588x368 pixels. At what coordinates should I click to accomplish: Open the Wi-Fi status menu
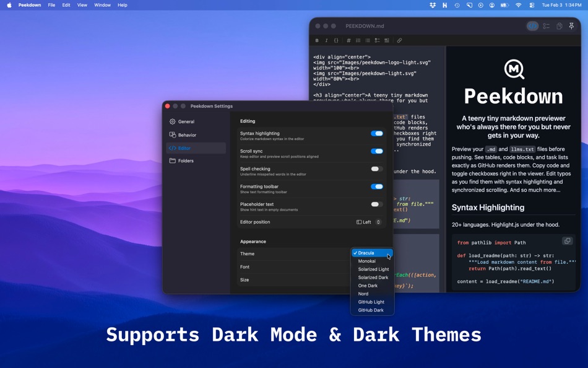pos(518,5)
